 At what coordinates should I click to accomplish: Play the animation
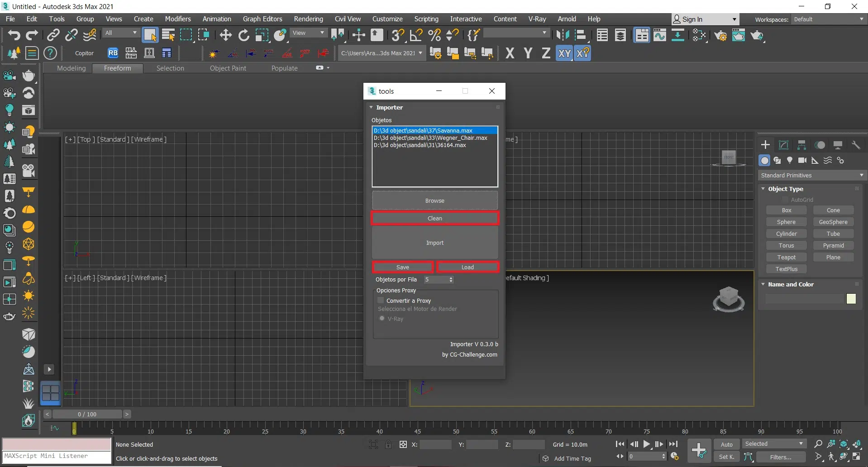click(647, 444)
